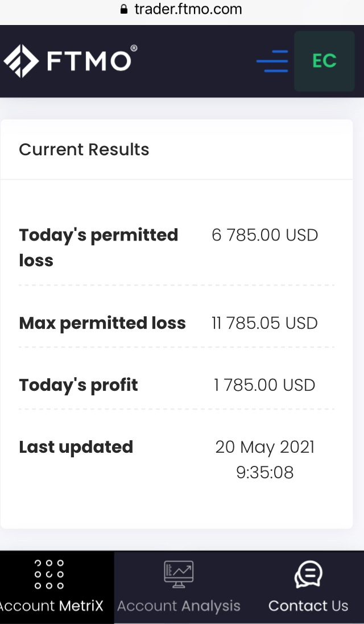
Task: Click the 11 785.05 USD value
Action: [x=265, y=323]
